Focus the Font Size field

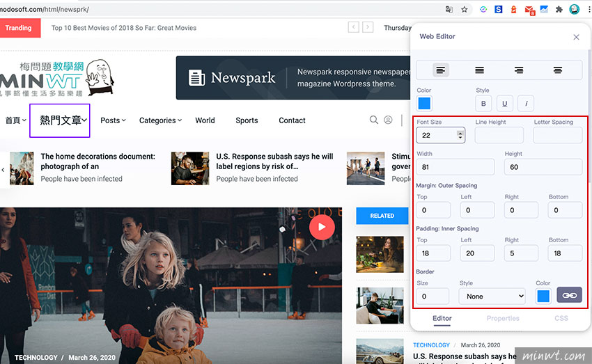coord(441,135)
